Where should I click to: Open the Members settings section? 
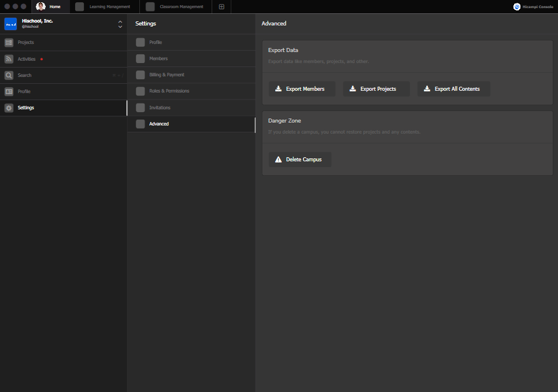pyautogui.click(x=158, y=58)
